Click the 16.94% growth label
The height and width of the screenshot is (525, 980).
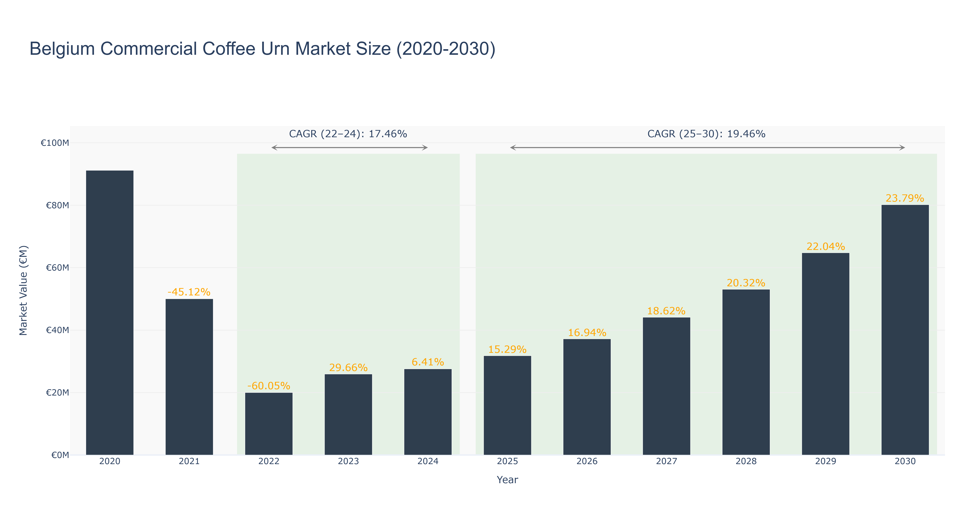587,332
